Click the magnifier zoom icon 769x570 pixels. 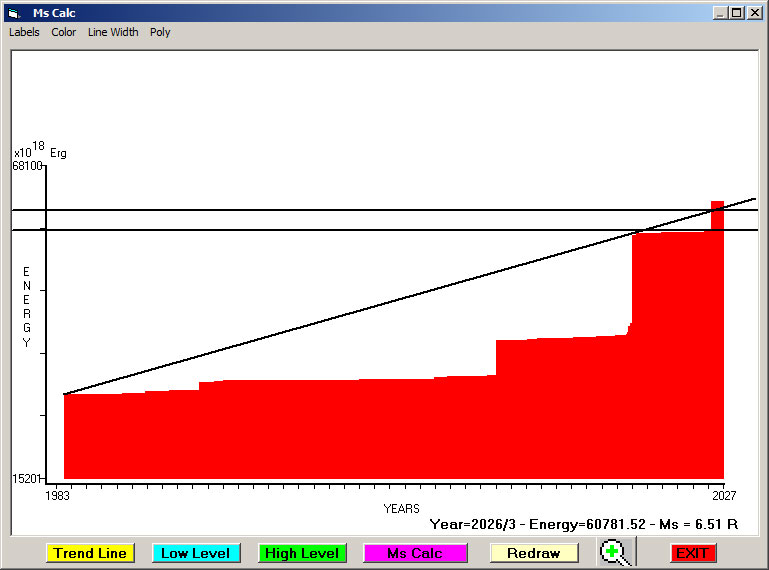point(617,552)
